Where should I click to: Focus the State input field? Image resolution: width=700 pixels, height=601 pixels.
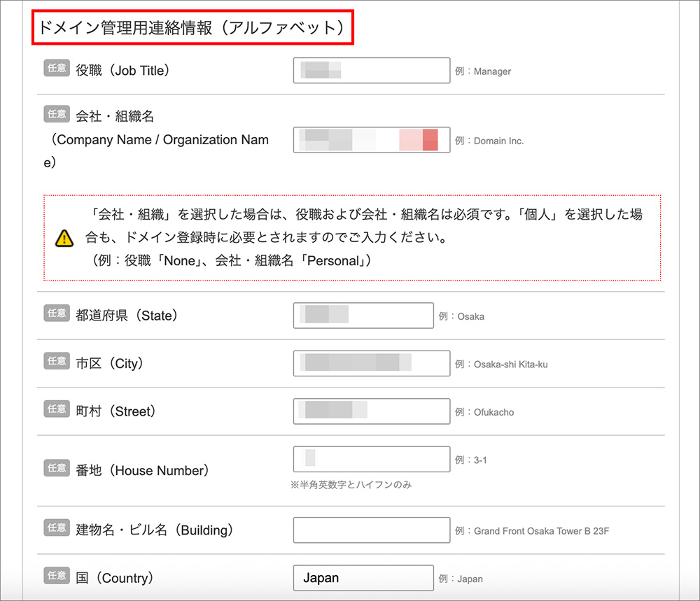pos(363,315)
